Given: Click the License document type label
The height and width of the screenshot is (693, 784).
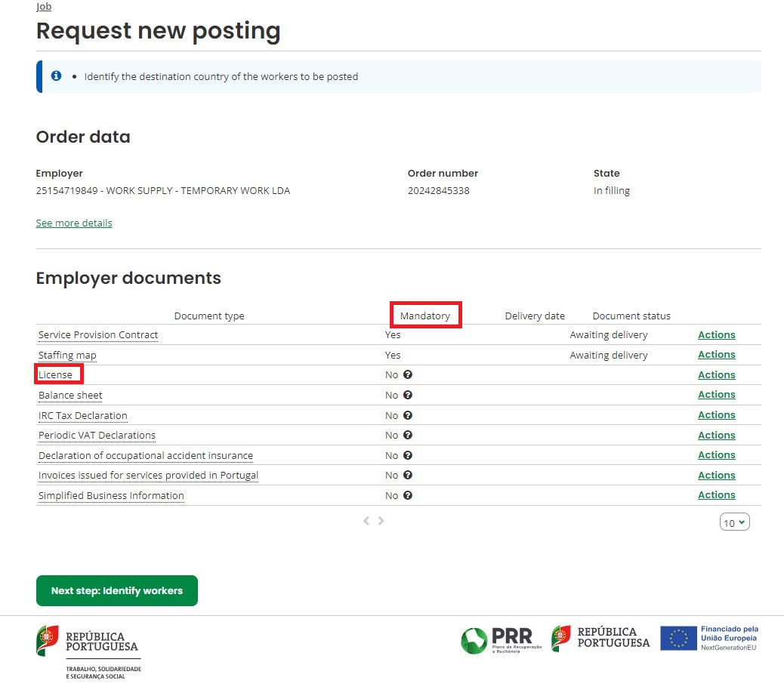Looking at the screenshot, I should (x=56, y=375).
